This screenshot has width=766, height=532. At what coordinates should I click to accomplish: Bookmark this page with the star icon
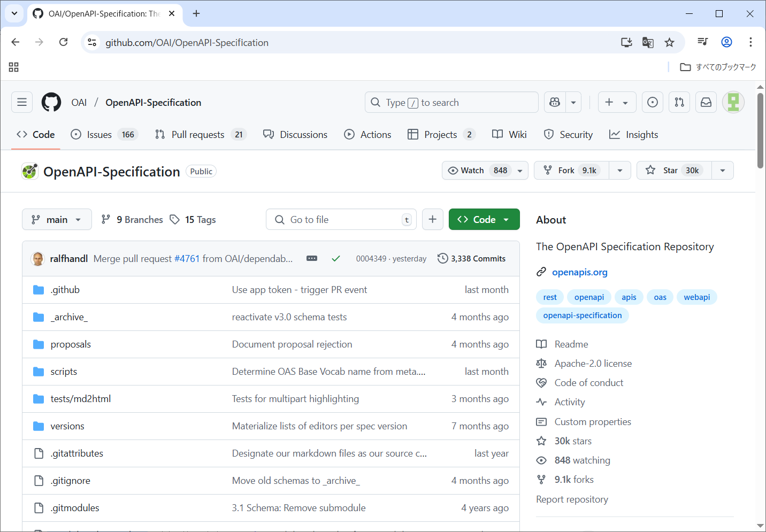pos(669,42)
